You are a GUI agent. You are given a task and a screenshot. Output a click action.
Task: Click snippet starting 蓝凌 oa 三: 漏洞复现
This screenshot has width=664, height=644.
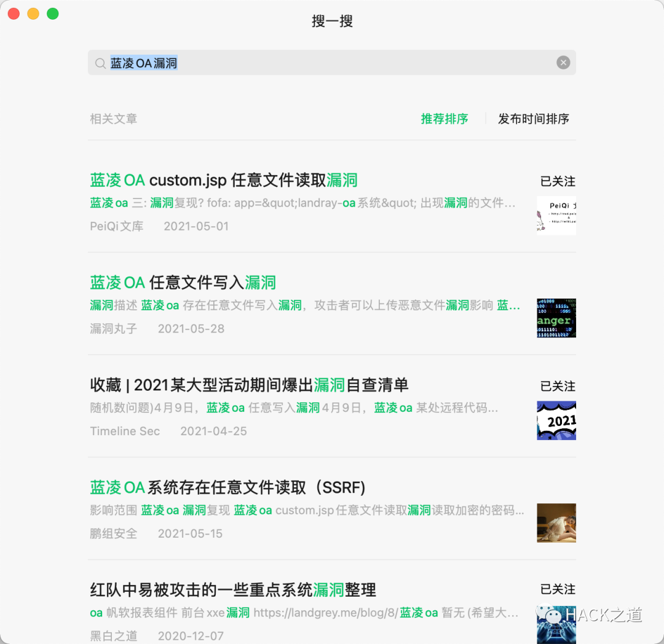302,203
